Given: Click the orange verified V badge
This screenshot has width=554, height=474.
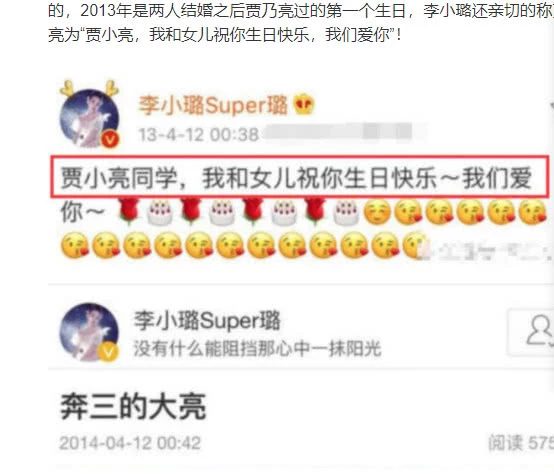Looking at the screenshot, I should 111,140.
